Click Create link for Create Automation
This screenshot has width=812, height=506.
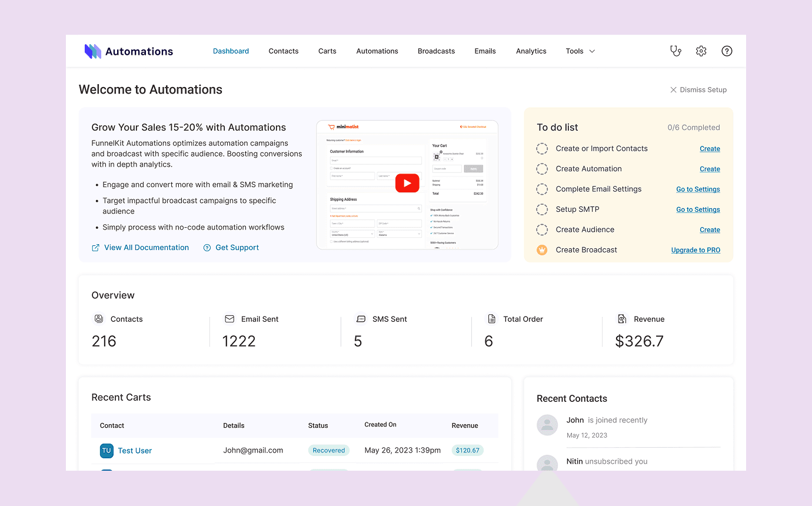click(710, 169)
